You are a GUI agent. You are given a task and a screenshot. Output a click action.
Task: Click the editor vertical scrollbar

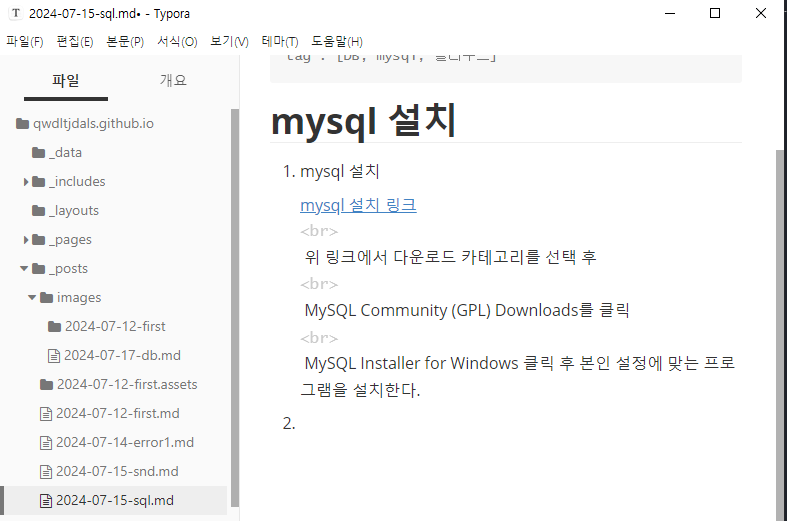[x=779, y=334]
